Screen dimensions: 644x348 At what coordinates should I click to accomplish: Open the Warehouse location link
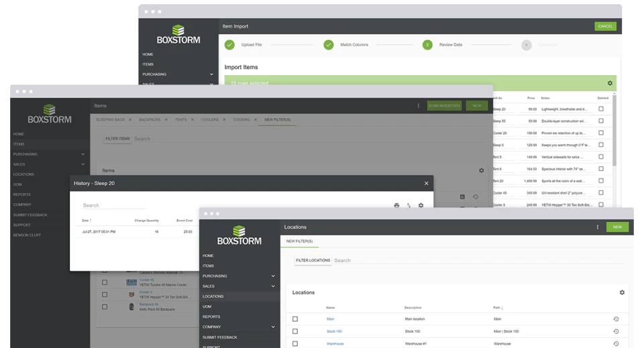(335, 344)
